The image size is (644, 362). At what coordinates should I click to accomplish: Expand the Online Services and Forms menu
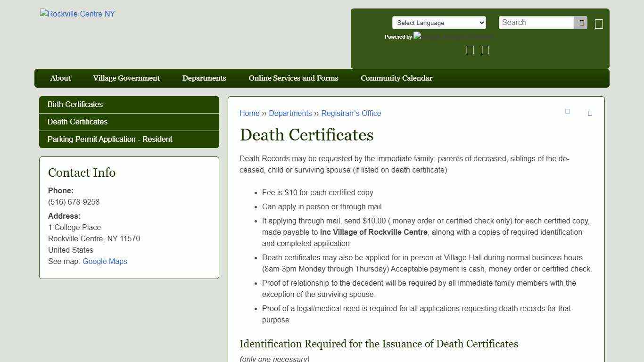pos(293,78)
